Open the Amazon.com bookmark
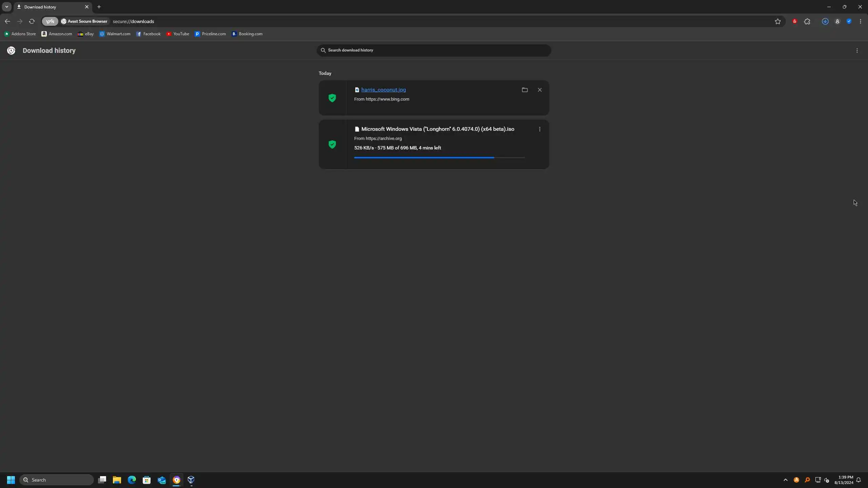The image size is (868, 488). pos(57,34)
